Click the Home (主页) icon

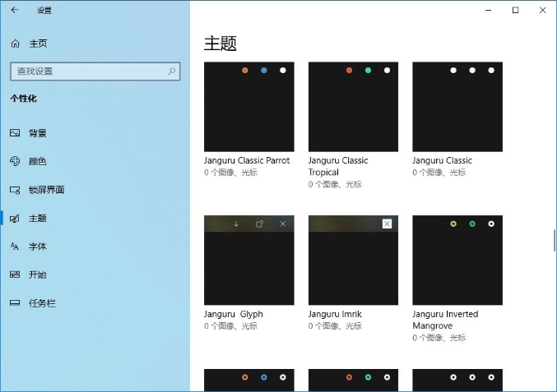(15, 44)
